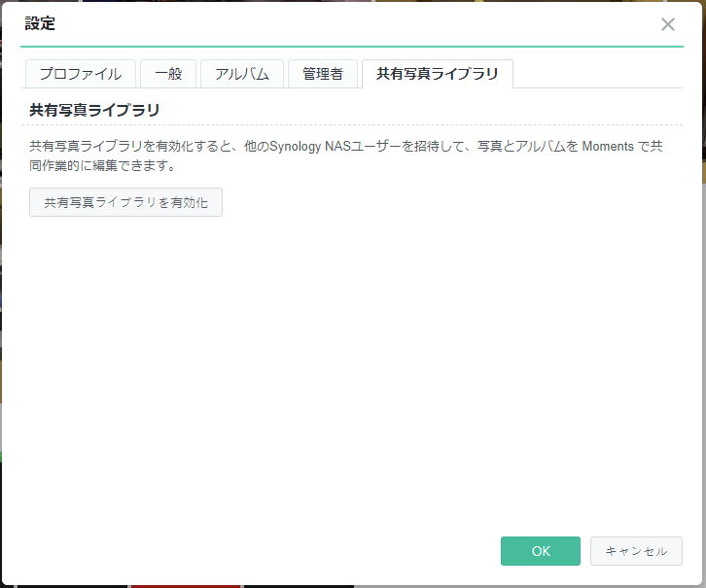
Task: Select the アルバム tab
Action: (x=242, y=74)
